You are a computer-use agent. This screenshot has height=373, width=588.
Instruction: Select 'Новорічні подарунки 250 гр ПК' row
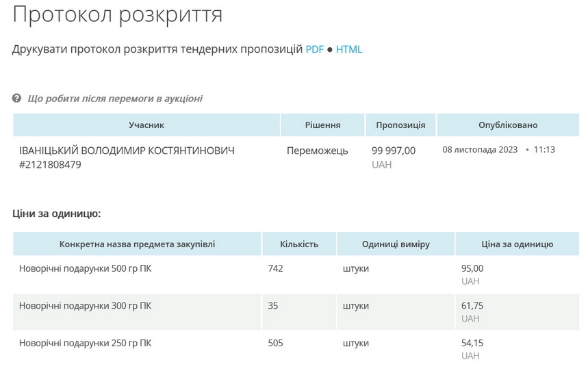pos(86,343)
